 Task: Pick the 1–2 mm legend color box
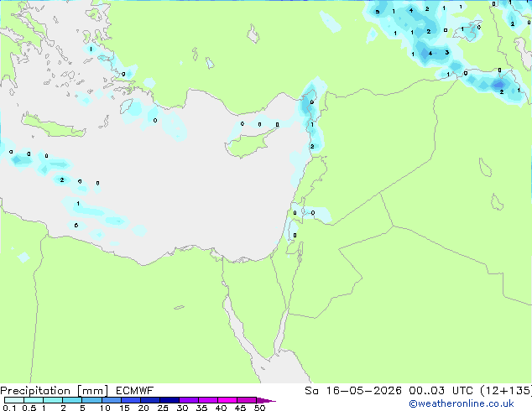point(53,400)
